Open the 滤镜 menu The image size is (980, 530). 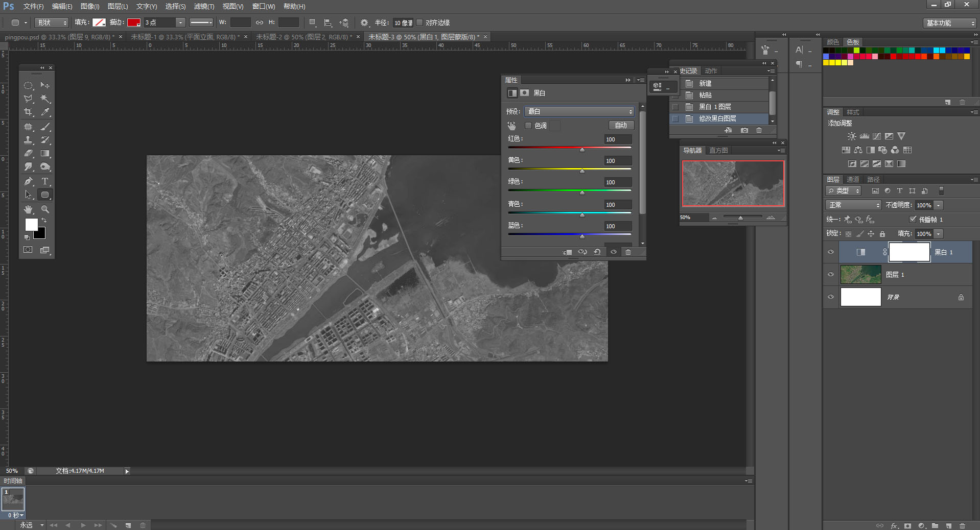204,6
